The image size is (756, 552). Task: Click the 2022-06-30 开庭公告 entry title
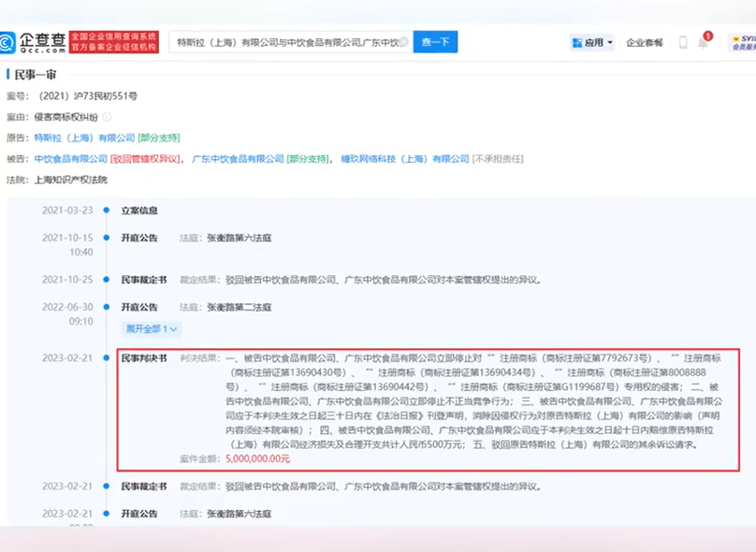coord(139,307)
